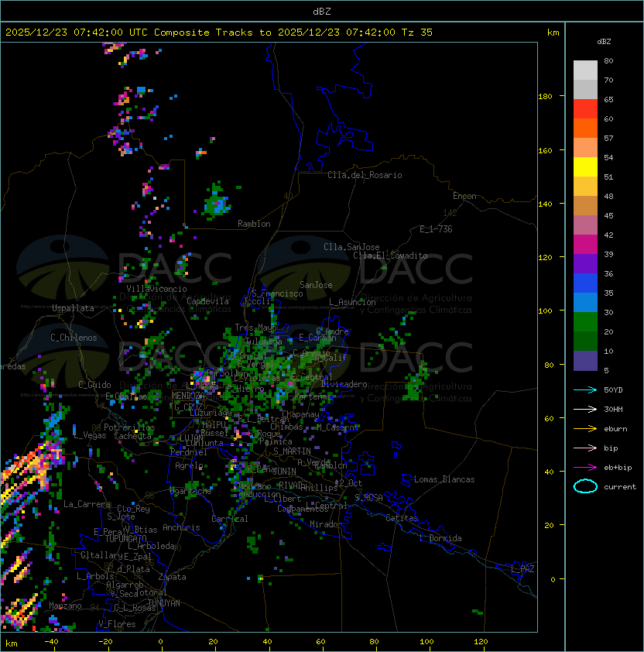
Task: Click the Clla.SanJose label
Action: 351,247
